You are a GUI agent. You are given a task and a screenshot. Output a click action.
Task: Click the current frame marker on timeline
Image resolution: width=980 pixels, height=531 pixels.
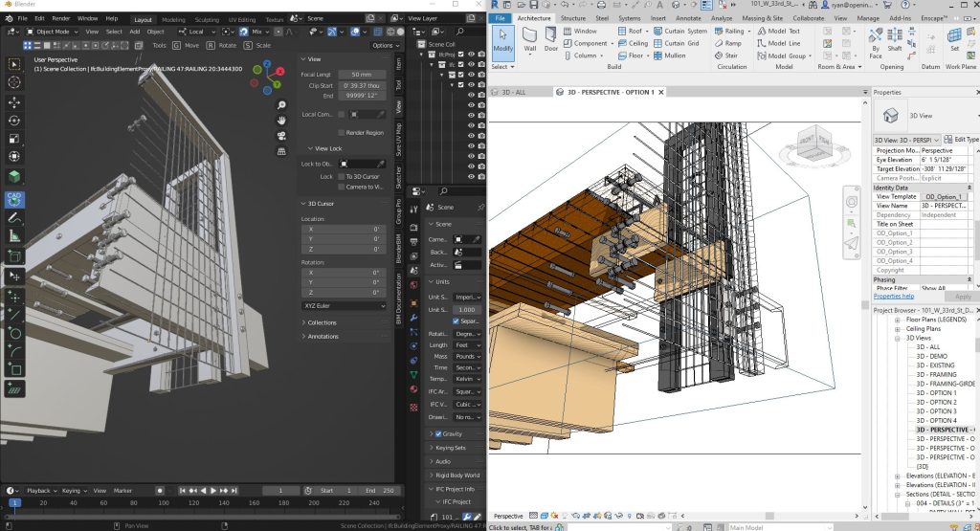click(x=14, y=502)
